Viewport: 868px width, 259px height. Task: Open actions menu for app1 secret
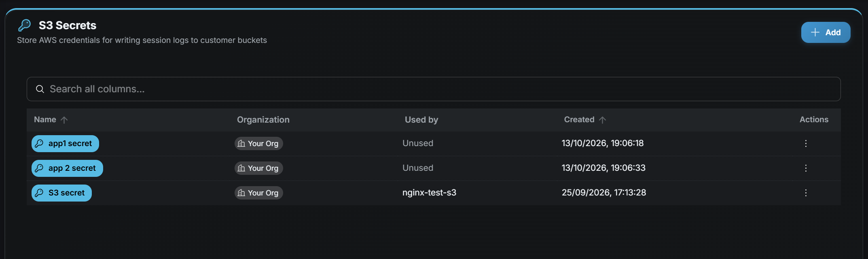[806, 144]
